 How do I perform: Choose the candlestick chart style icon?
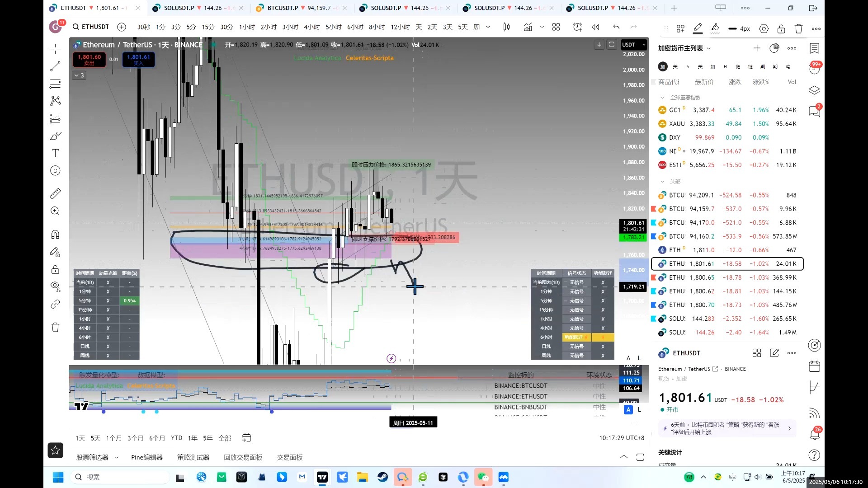(506, 27)
